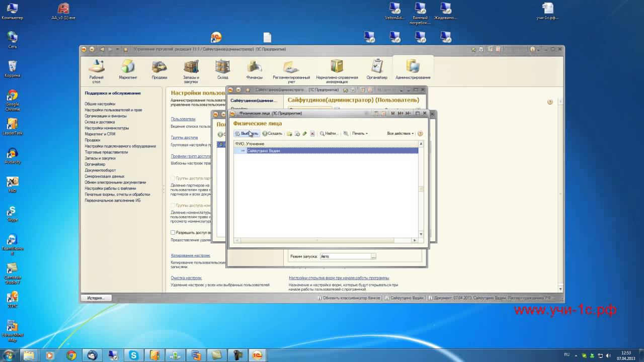Click the Создать button in Физические лица
Viewport: 644px width, 362px height.
[272, 134]
